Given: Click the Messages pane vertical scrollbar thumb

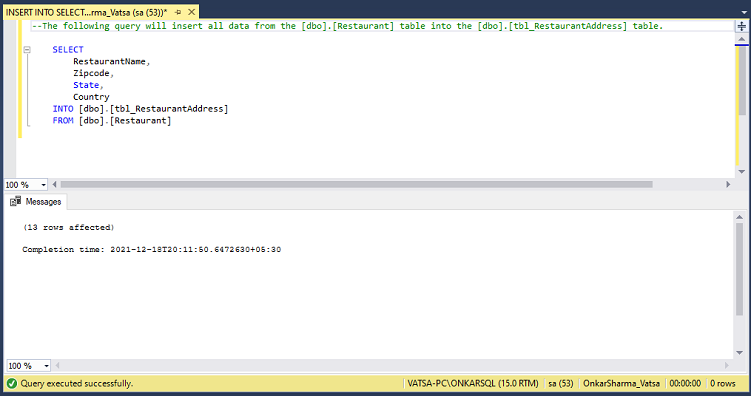Looking at the screenshot, I should coord(740,269).
